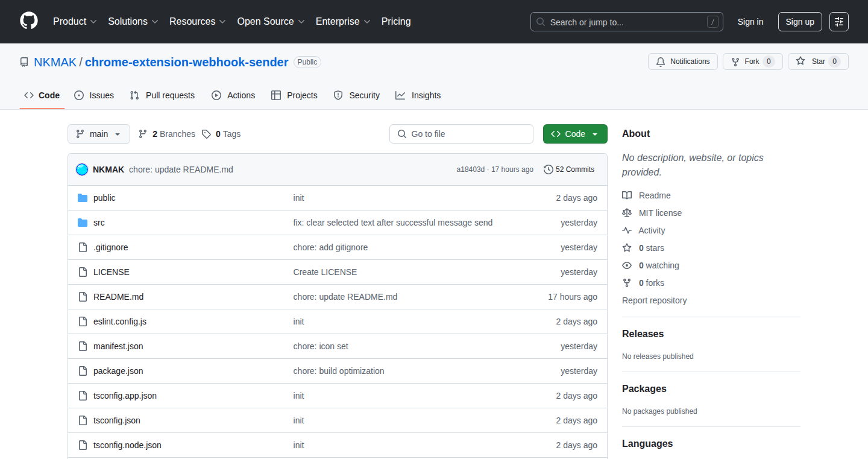The image size is (868, 459).
Task: Expand the Resources menu
Action: pos(198,22)
